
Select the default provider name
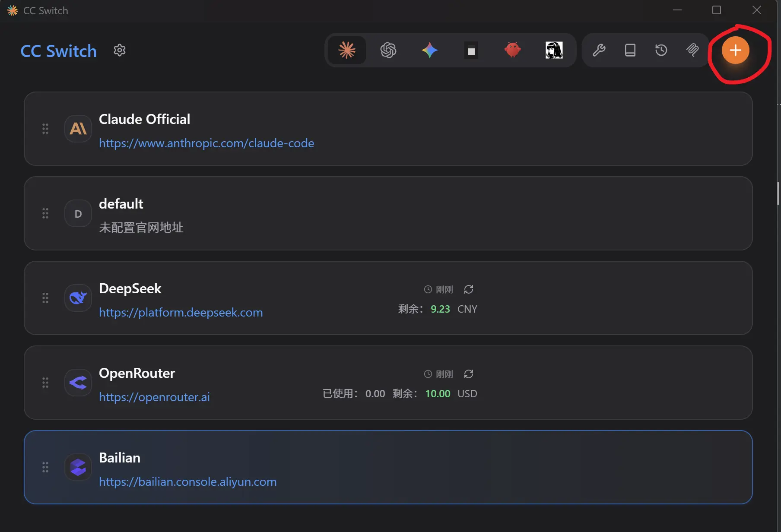coord(121,204)
